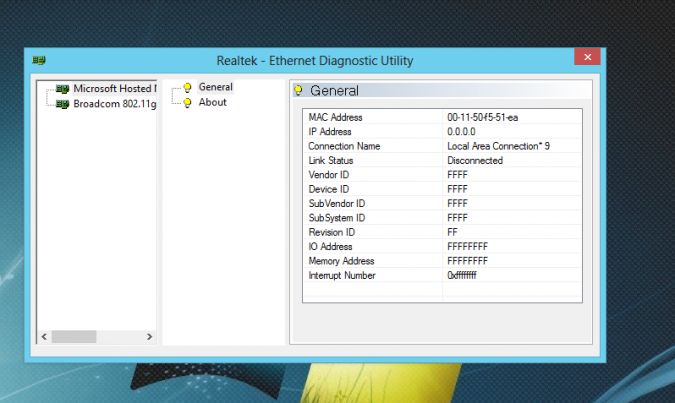Click the 'Device ID' label
The image size is (675, 403).
pos(329,189)
